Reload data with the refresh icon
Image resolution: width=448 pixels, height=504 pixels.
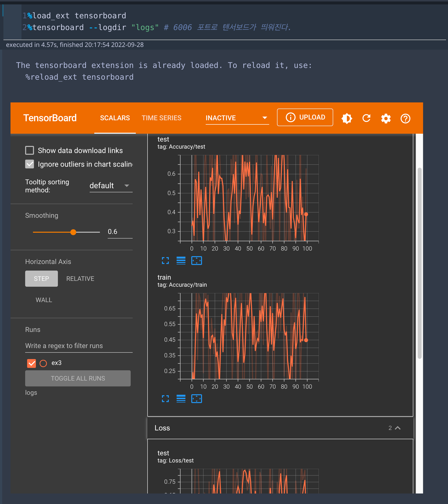366,118
